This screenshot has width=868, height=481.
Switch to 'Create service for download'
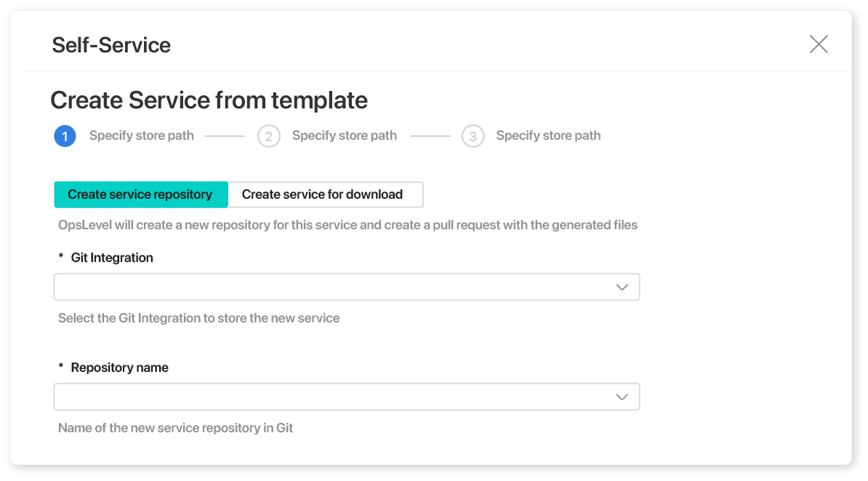pos(322,194)
